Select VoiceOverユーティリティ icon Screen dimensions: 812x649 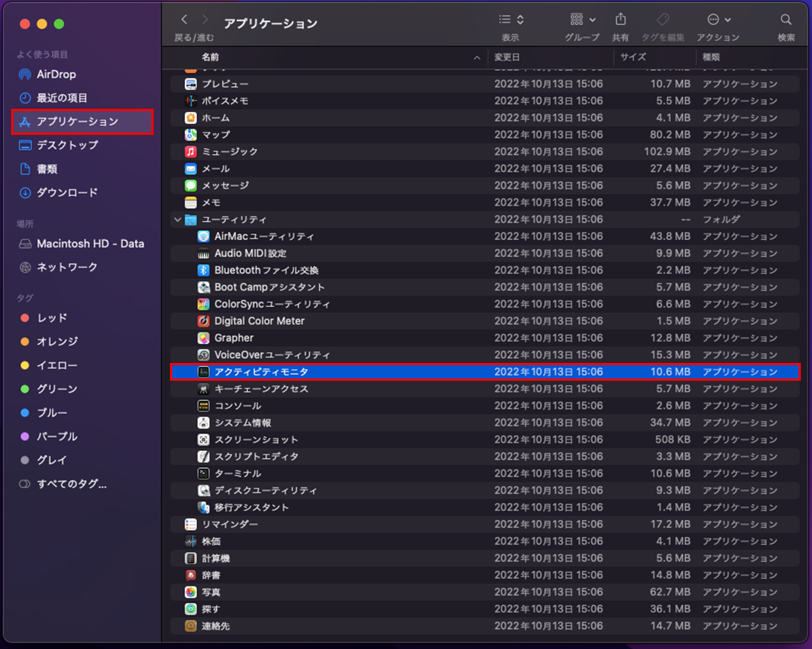pyautogui.click(x=204, y=355)
